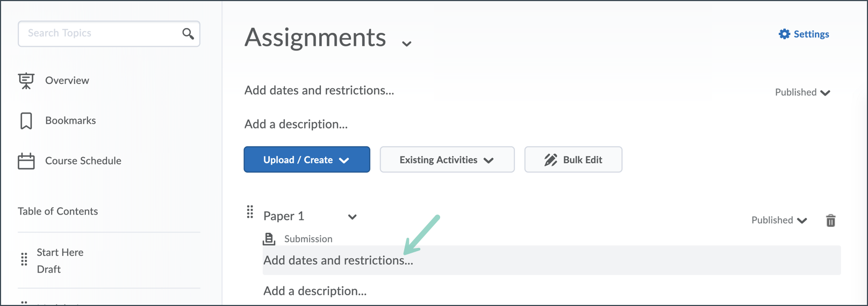Viewport: 868px width, 306px height.
Task: Open Overview in the sidebar
Action: [67, 81]
